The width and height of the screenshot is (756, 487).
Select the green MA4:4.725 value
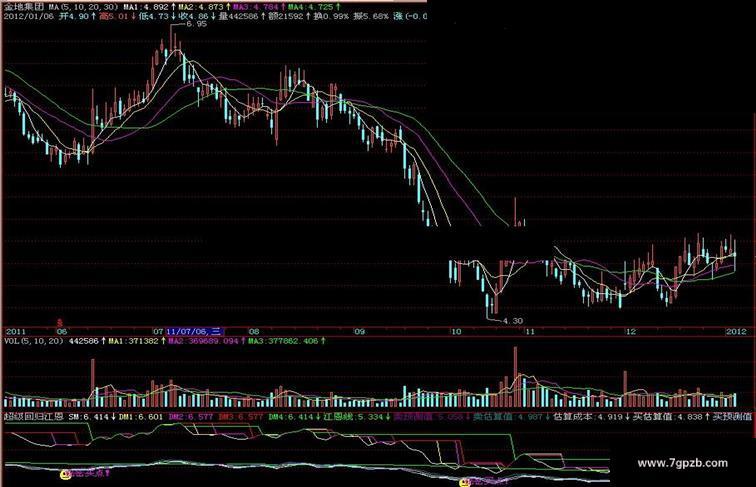click(x=310, y=7)
